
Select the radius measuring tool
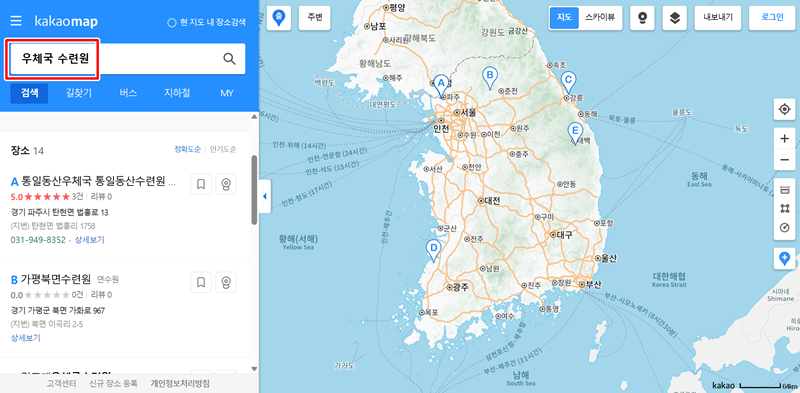(x=785, y=228)
